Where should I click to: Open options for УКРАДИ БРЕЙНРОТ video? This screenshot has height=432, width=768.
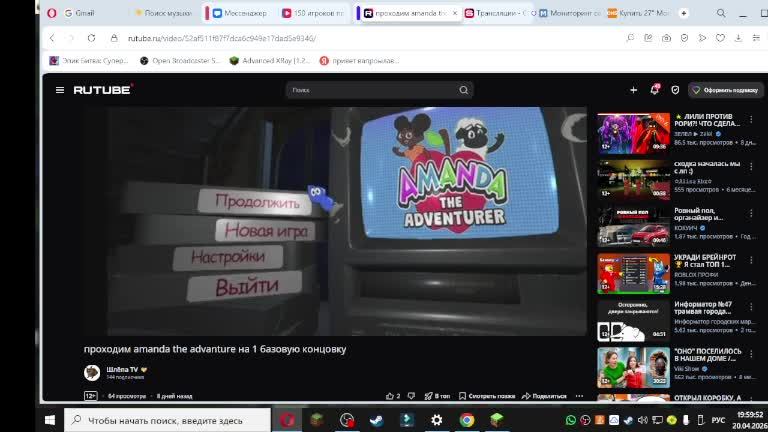[751, 260]
